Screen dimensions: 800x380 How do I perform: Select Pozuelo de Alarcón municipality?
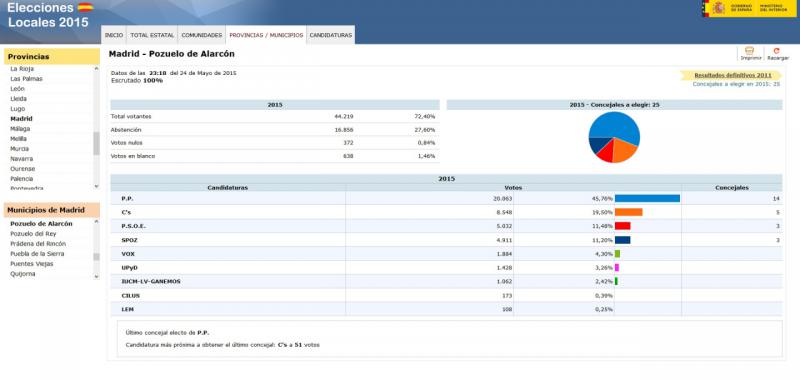41,224
